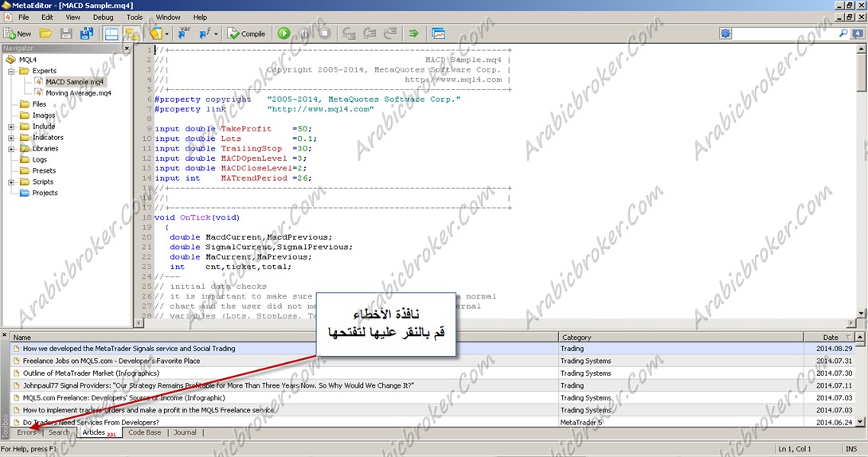Select the Files folder
Screen dimensions: 868x457
[x=39, y=104]
